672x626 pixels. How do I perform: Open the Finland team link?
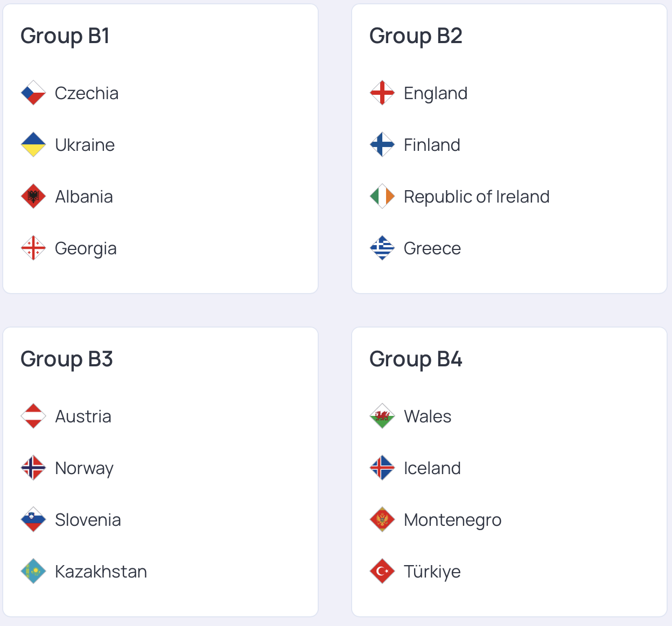point(432,145)
